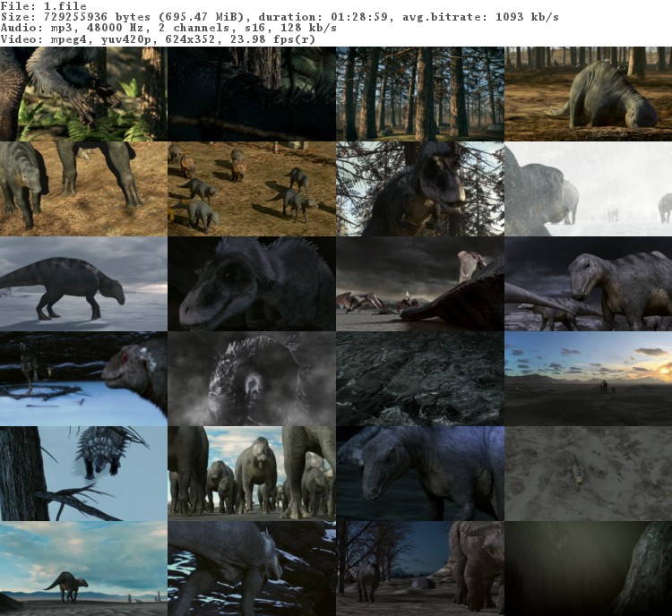Click the 'Audio: mp3, 48000 Hz' text line
672x616 pixels.
tap(168, 29)
